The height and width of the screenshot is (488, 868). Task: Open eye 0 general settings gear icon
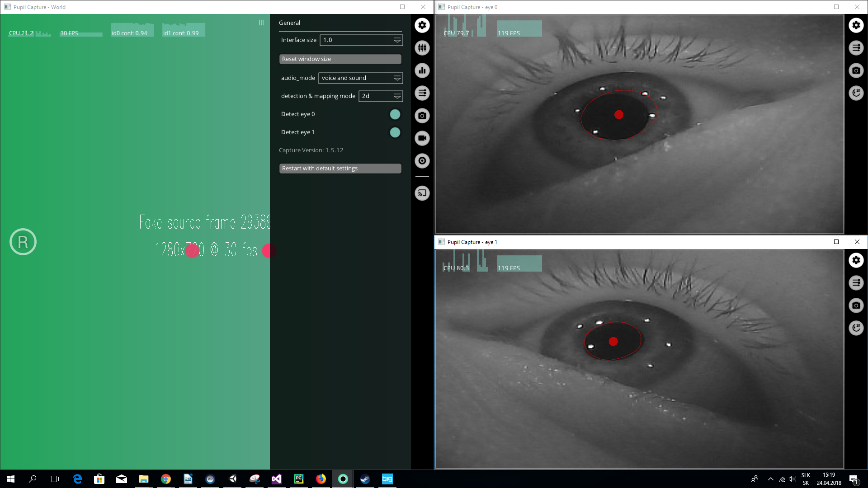pos(856,25)
